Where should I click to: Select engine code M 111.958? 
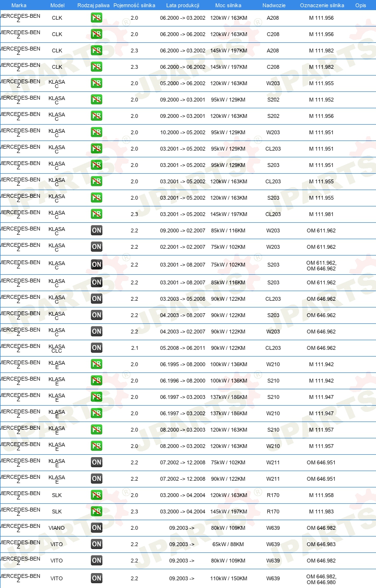(321, 495)
